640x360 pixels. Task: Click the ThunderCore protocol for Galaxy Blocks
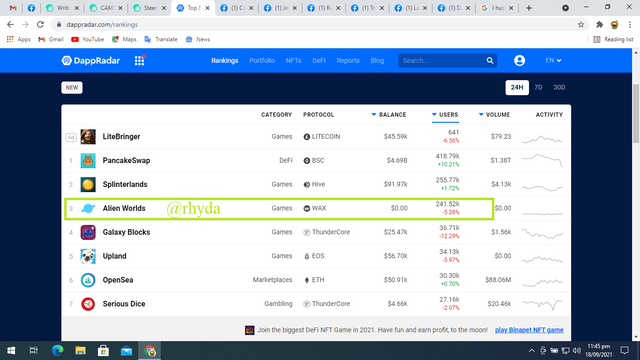click(x=327, y=232)
